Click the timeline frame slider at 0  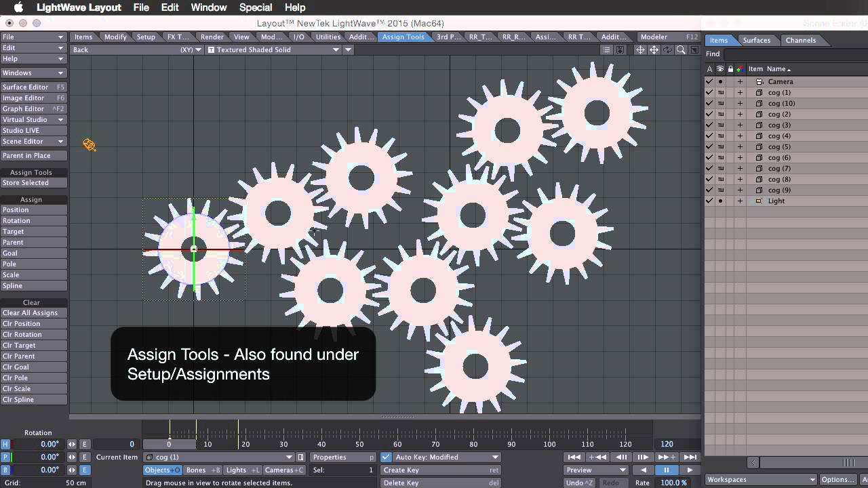[169, 444]
